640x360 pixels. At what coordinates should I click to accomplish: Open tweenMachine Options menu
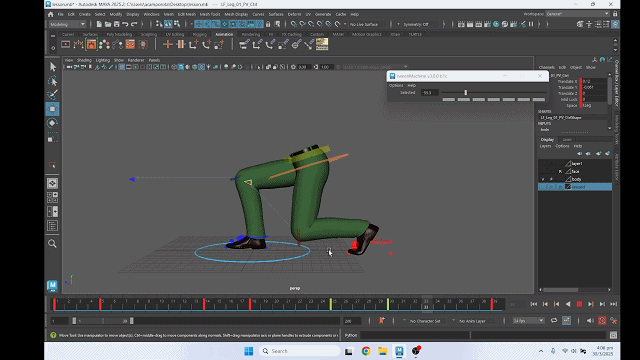pyautogui.click(x=396, y=85)
